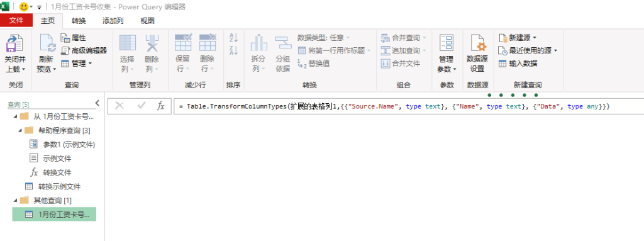
Task: Collapse the queries pane with the chevron
Action: (97, 103)
